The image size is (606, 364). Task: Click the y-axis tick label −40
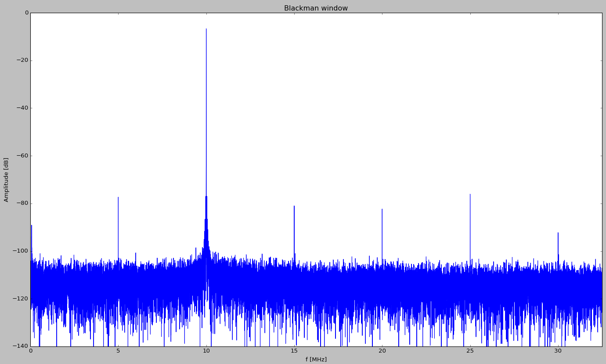click(x=22, y=108)
